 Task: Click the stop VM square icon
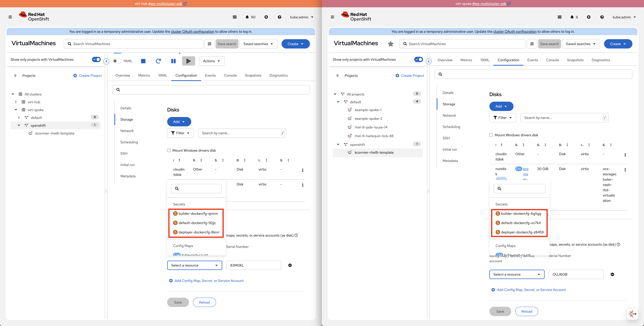pos(143,61)
